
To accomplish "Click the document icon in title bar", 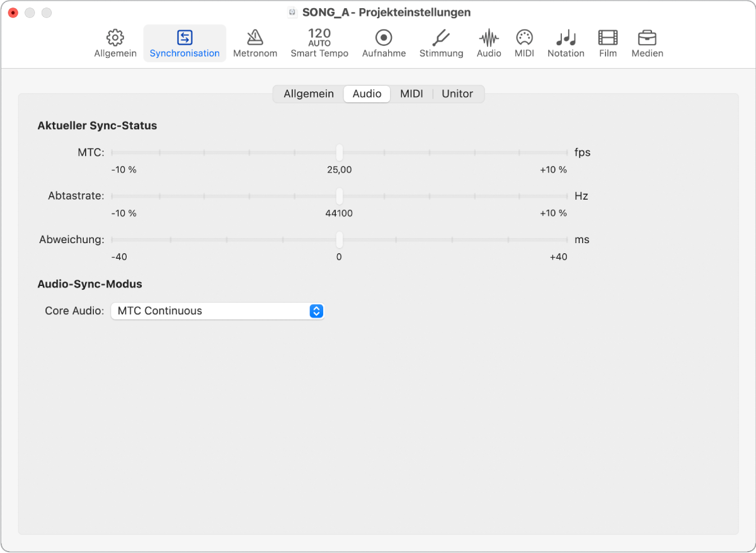I will click(x=292, y=13).
